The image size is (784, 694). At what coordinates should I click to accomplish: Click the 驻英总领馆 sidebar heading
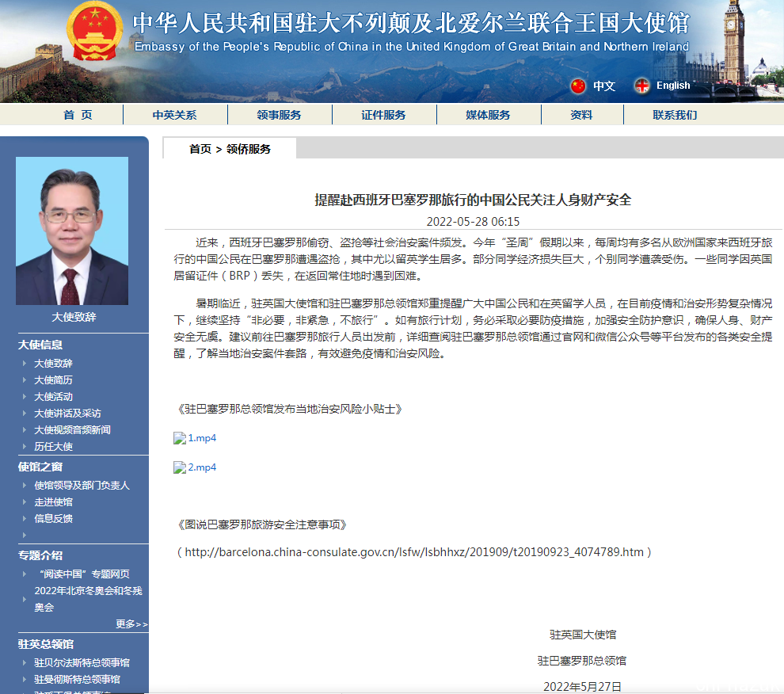(46, 644)
